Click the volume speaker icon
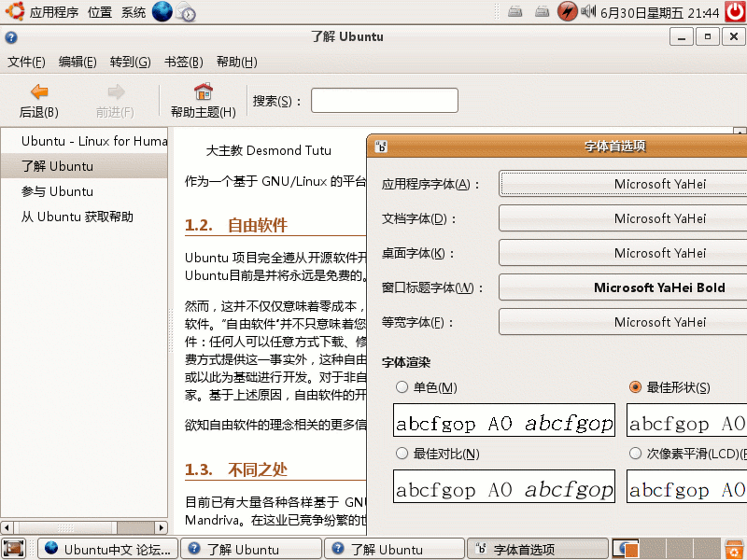The height and width of the screenshot is (560, 747). [x=588, y=11]
